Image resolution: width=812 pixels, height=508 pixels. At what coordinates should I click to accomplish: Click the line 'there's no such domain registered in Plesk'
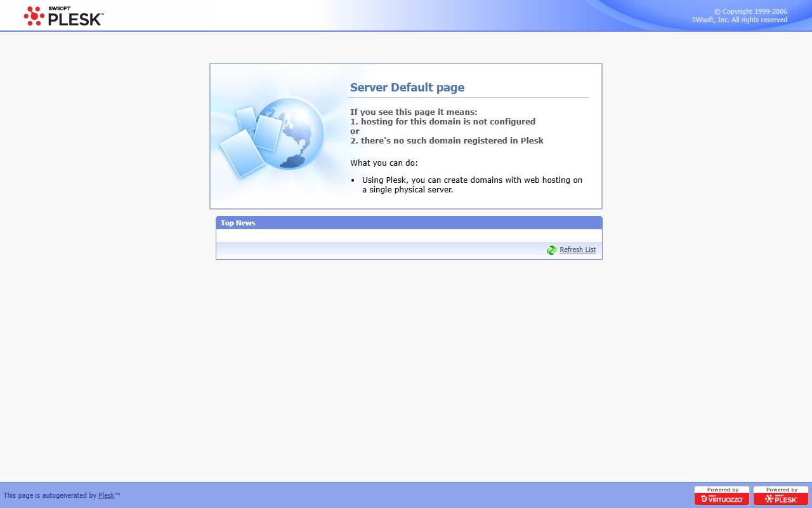(452, 140)
